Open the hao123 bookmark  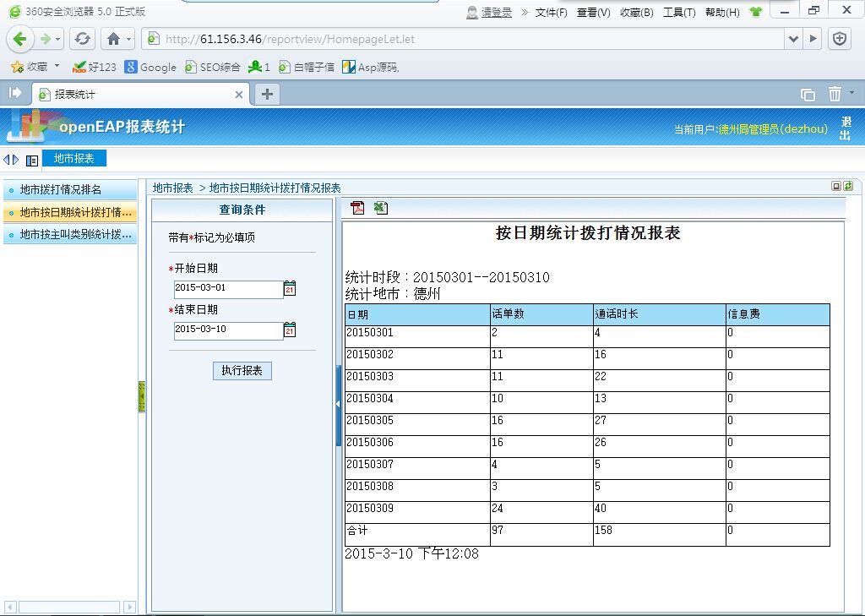tap(95, 68)
